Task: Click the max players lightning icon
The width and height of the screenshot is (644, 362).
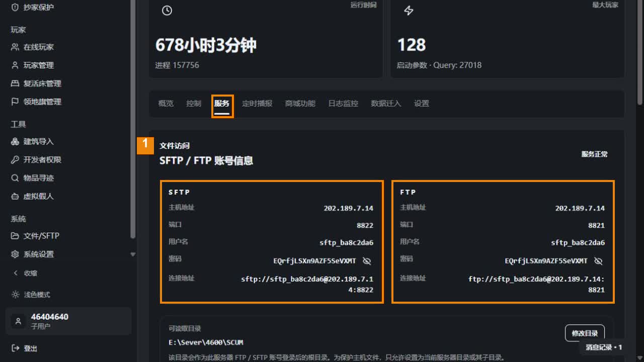Action: (409, 11)
